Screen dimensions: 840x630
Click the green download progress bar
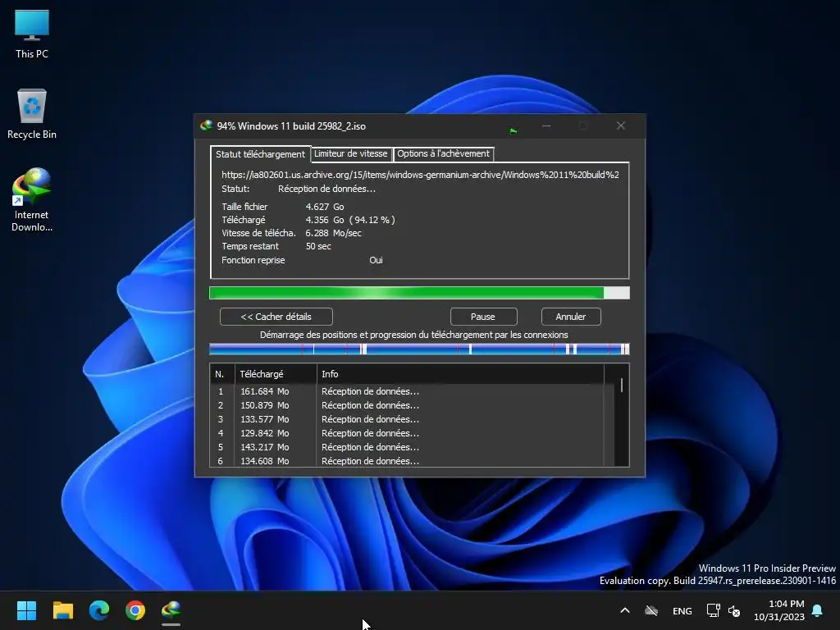coord(419,293)
